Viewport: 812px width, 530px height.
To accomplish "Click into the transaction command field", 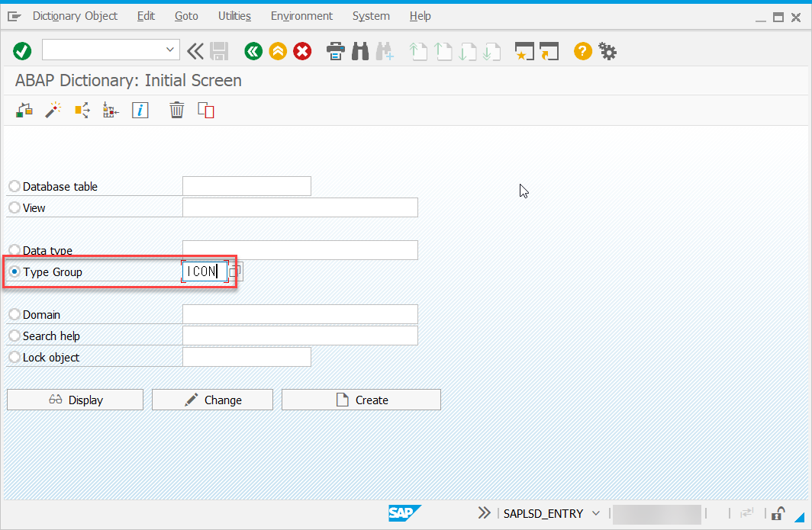I will pos(104,50).
